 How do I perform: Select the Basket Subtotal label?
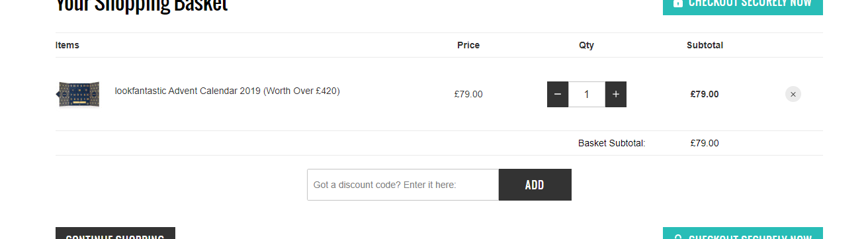611,143
